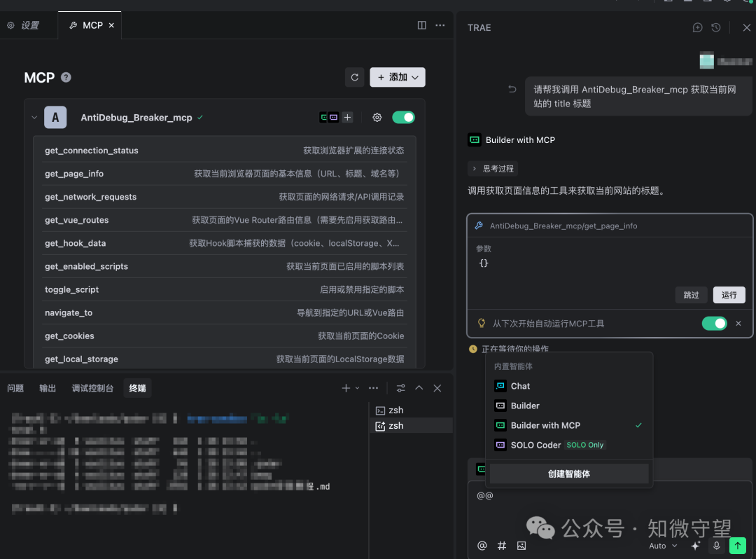Viewport: 756px width, 559px height.
Task: Select the get_cookies tool row
Action: [225, 336]
